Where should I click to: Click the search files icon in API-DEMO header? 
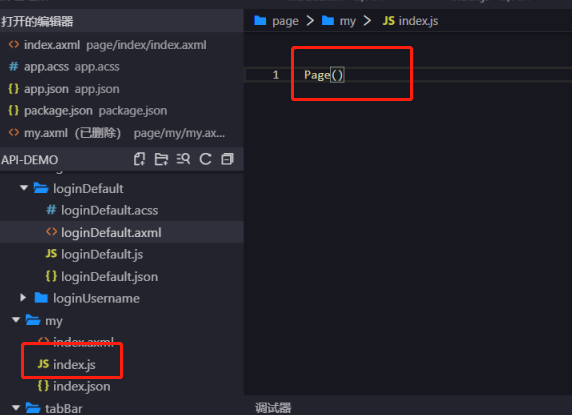coord(183,159)
